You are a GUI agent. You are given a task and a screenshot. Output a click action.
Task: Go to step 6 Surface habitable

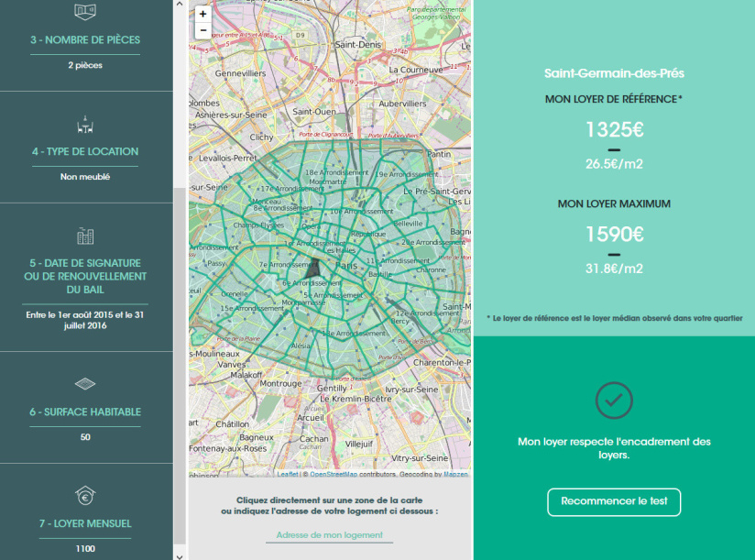(x=85, y=412)
